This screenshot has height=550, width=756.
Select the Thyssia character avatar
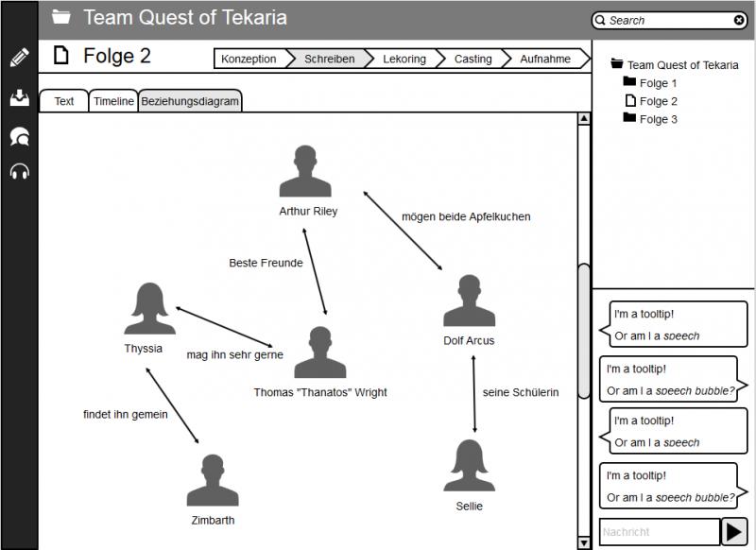148,309
